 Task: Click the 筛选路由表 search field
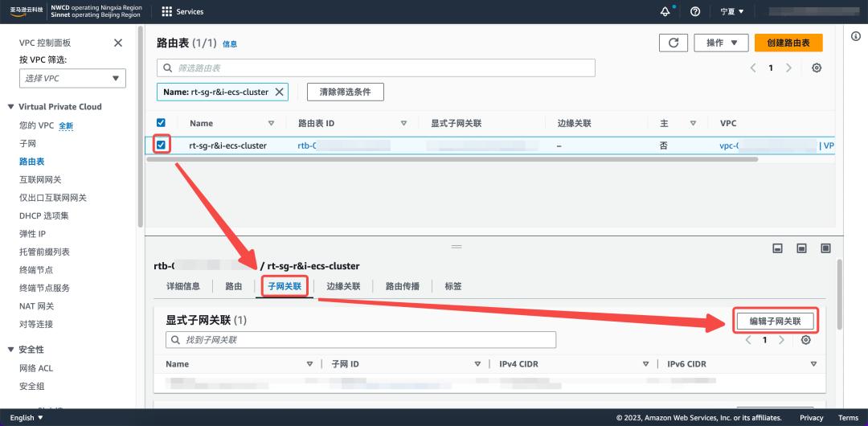(x=376, y=68)
